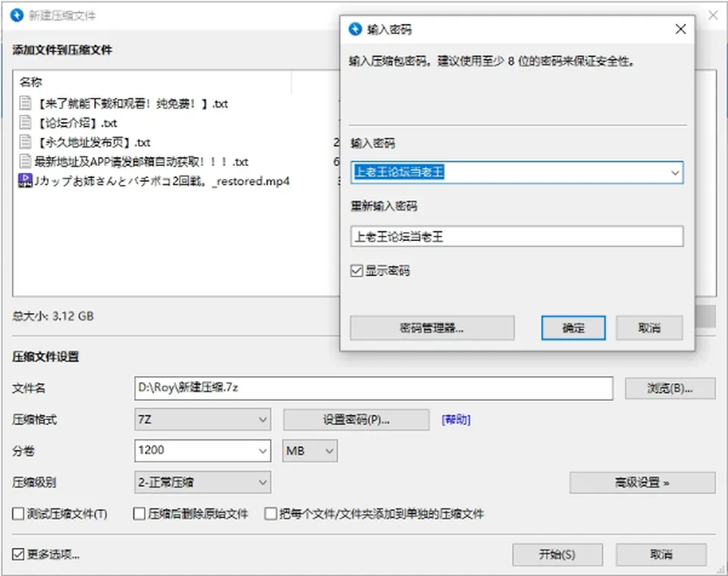Check 压缩后删除原始文件 option

139,514
